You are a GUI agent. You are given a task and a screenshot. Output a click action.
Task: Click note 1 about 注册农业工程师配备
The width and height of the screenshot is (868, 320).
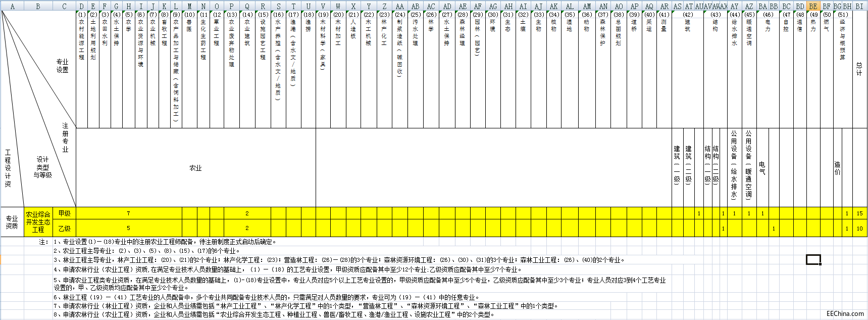click(165, 242)
